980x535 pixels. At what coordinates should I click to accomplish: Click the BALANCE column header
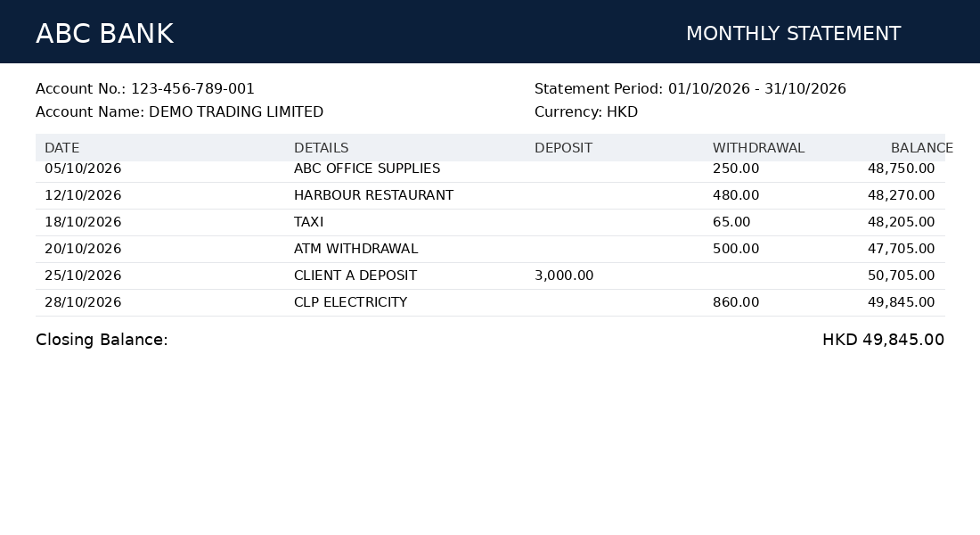(921, 148)
